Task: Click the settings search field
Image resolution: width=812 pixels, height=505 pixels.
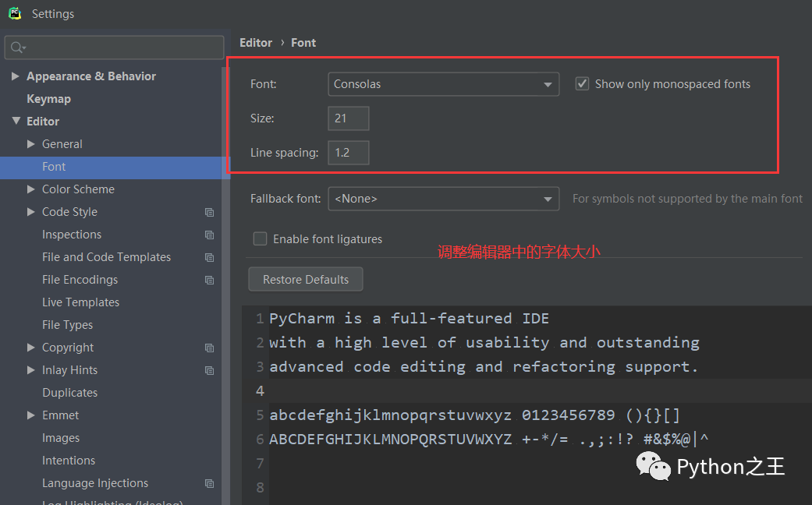Action: [115, 48]
